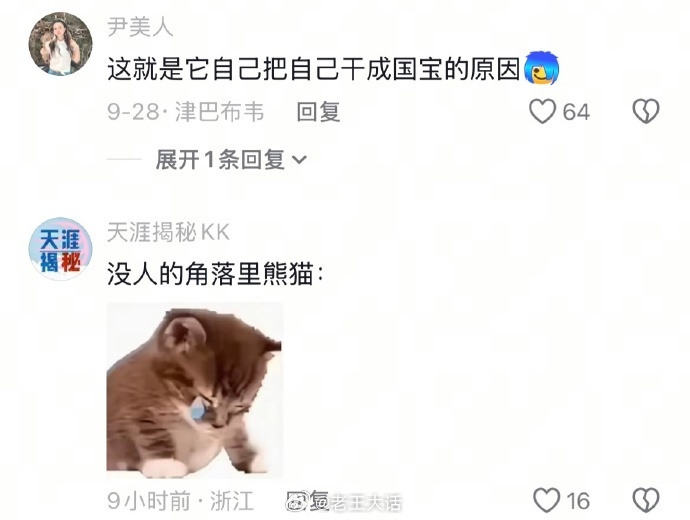Click the blue-haired emoji sticker
Image resolution: width=690 pixels, height=520 pixels.
[x=542, y=69]
